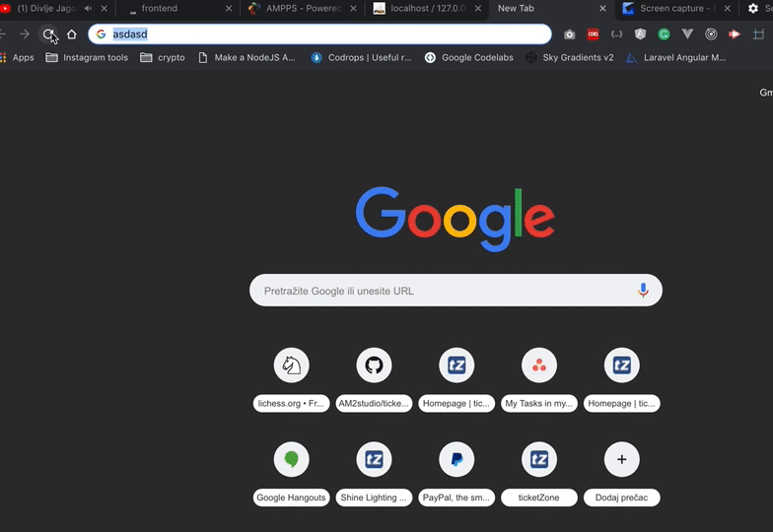Click the Dodaj prečac label
Screen dimensions: 773x532
[x=621, y=498]
